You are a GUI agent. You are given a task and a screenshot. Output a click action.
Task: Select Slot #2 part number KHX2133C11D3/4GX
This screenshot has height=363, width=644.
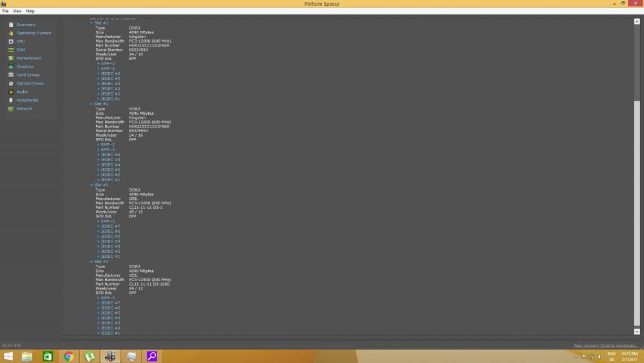[x=149, y=126]
